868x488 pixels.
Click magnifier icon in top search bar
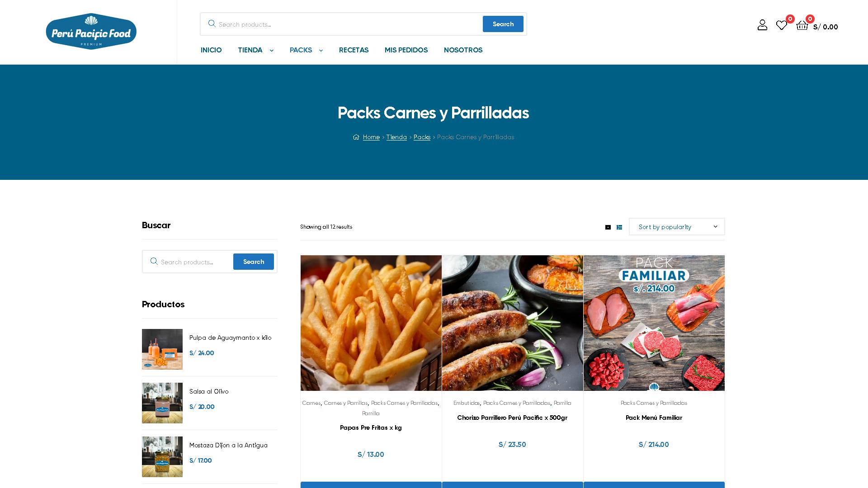(x=212, y=23)
